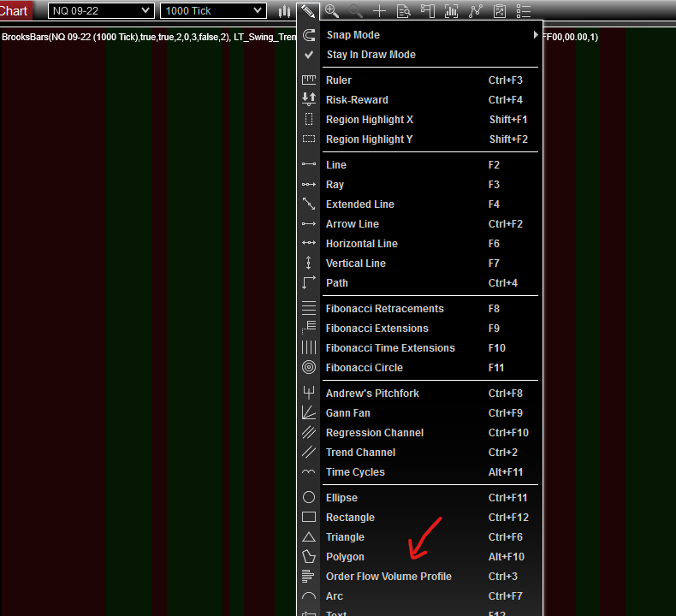Toggle the Chart Trader toolbar icon

pos(427,11)
